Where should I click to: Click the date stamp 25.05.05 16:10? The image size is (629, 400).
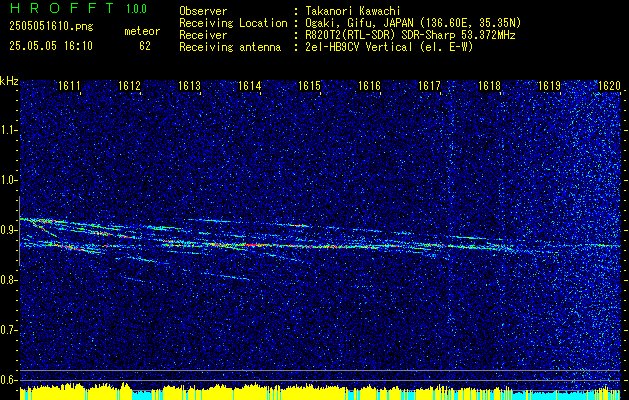coord(51,46)
